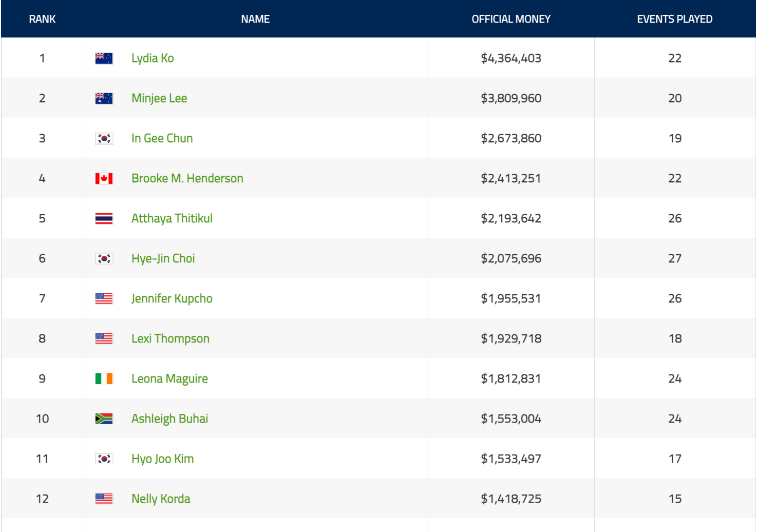Sort by the NAME column header

[x=255, y=19]
